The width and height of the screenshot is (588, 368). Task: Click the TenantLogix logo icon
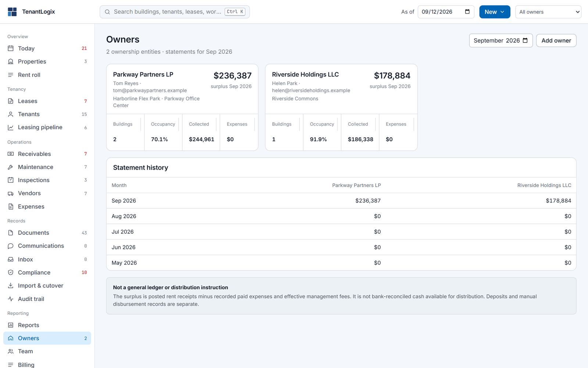tap(12, 12)
